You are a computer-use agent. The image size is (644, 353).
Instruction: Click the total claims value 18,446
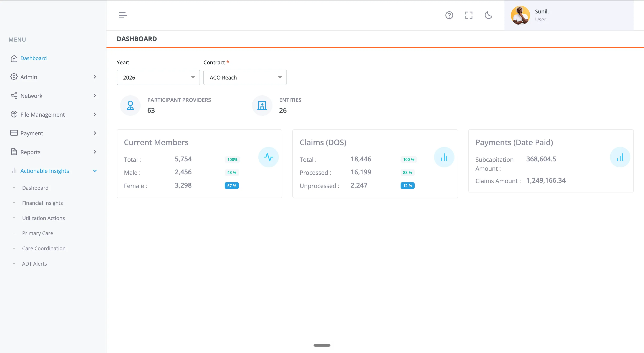coord(361,159)
